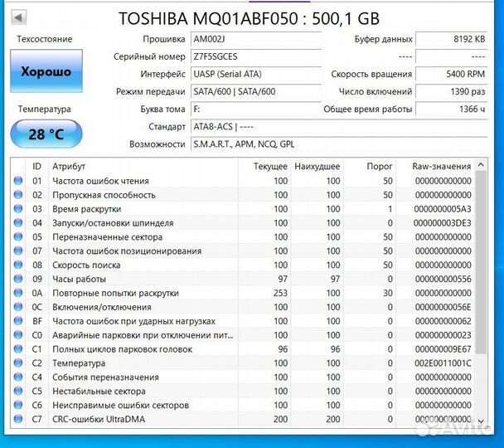Click status orb for Переназначенные сектора
Image resolution: width=504 pixels, height=448 pixels.
18,237
